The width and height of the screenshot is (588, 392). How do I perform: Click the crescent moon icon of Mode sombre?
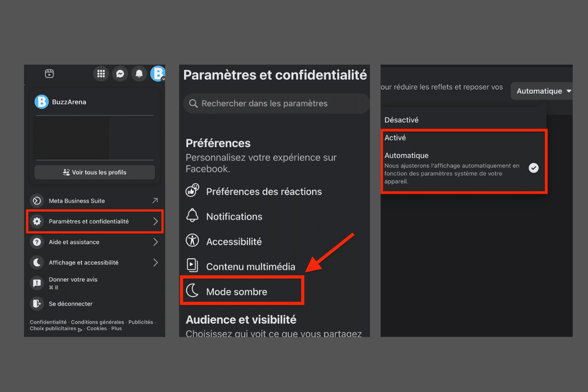point(192,291)
